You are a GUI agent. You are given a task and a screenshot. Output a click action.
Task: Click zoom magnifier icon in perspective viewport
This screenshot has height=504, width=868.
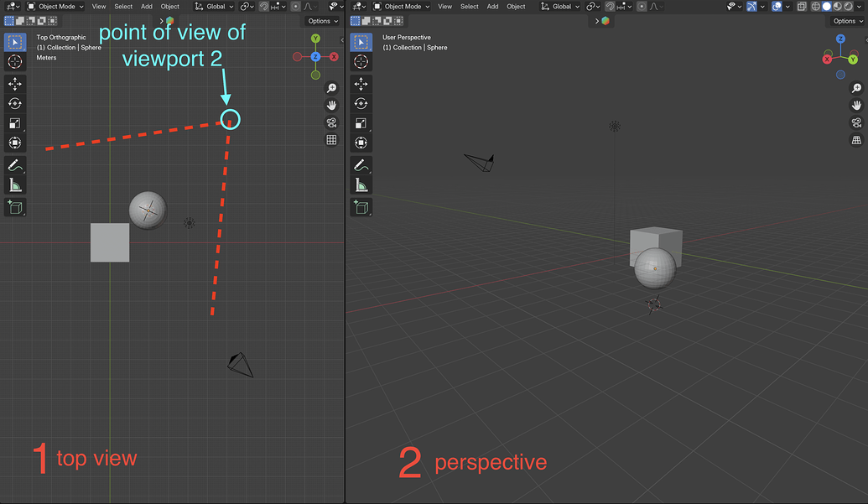(856, 88)
